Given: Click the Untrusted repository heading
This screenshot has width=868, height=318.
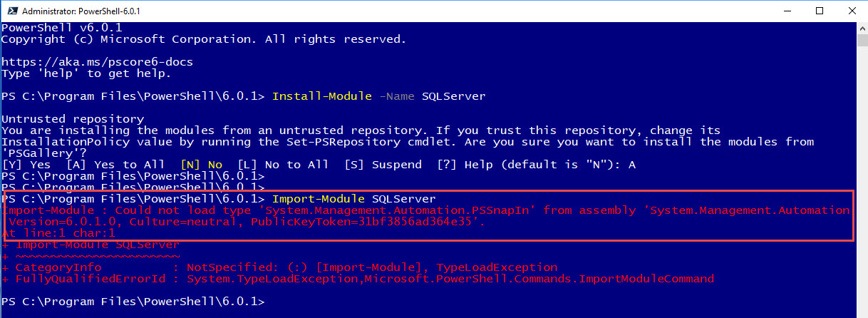Looking at the screenshot, I should [x=73, y=119].
